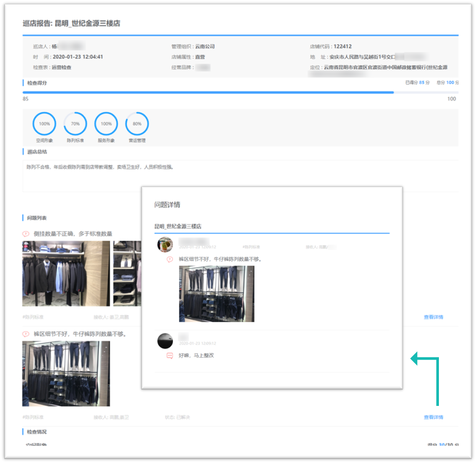Click the timestamp 2020-01-23 12:04:41

78,57
